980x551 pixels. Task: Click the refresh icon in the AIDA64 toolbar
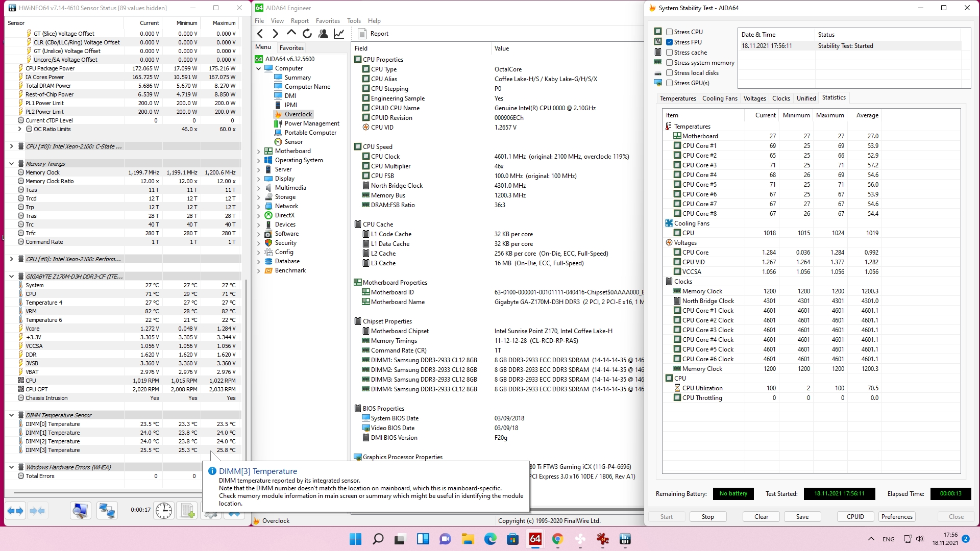pos(307,34)
